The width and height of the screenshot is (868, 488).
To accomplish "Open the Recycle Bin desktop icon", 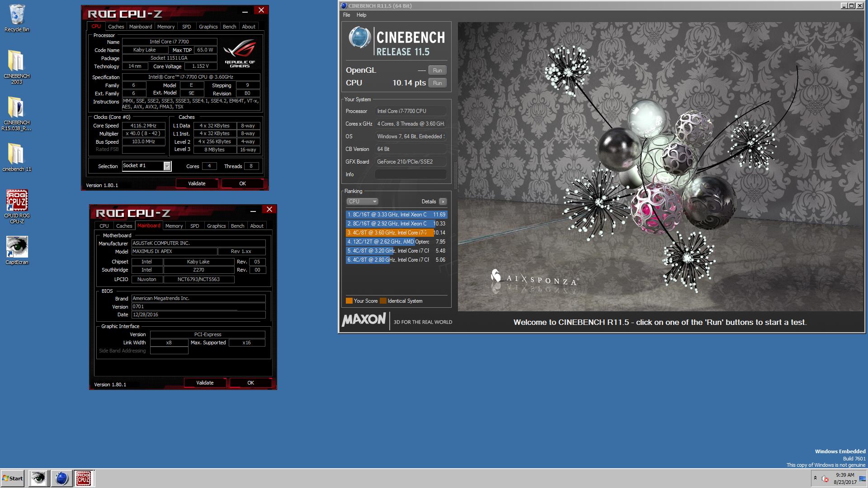I will [17, 18].
